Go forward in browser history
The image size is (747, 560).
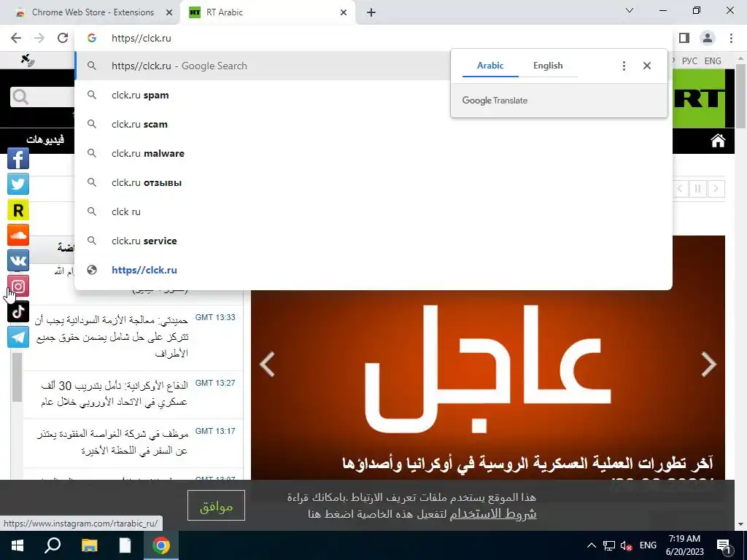[x=39, y=38]
